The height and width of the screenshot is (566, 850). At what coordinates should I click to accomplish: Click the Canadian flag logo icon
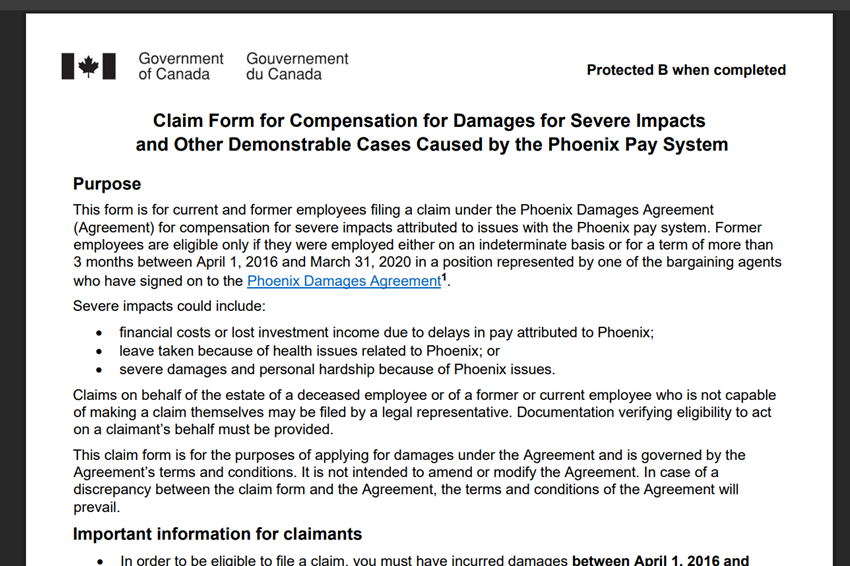88,66
